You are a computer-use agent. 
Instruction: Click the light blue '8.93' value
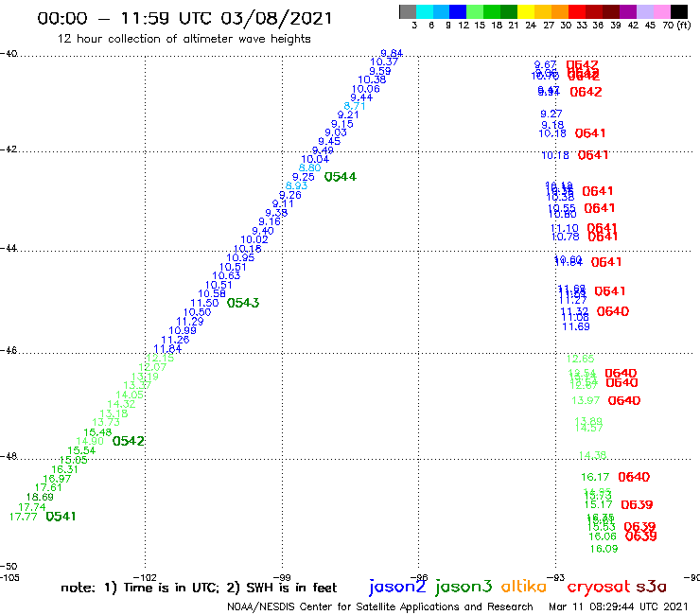pos(296,185)
